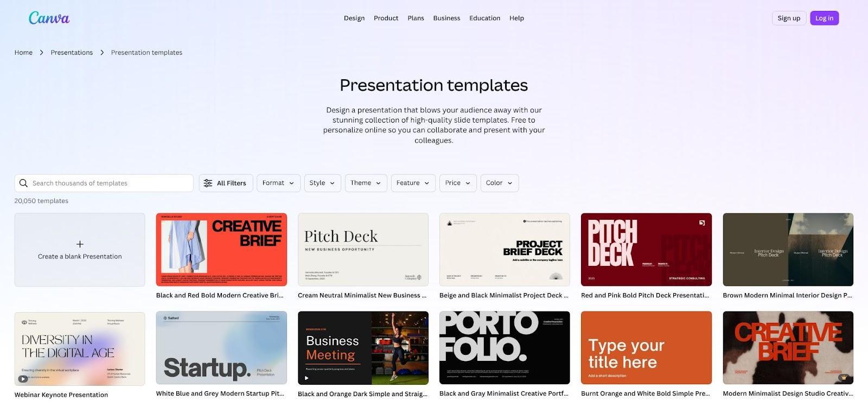Click the Sign up button
Viewport: 868px width, 407px height.
click(789, 18)
